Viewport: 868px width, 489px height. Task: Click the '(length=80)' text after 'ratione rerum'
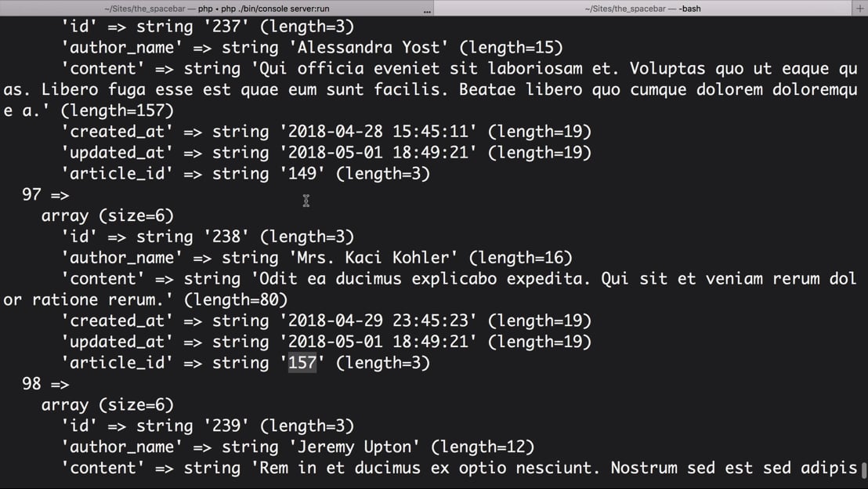tap(236, 300)
